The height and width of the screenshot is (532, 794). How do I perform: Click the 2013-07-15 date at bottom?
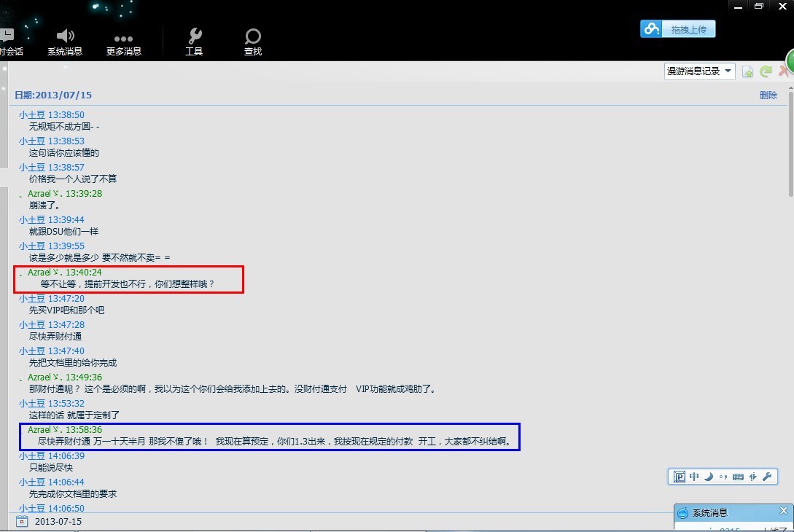click(58, 521)
